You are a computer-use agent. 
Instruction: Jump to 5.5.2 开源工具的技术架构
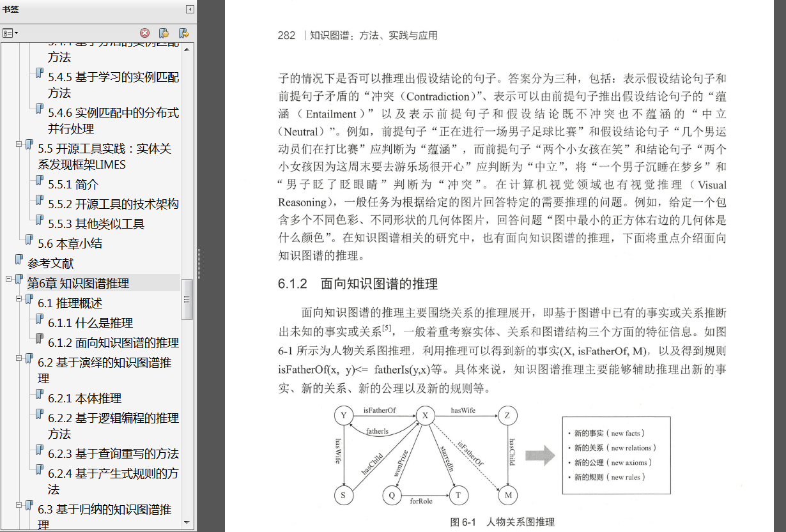click(x=114, y=204)
